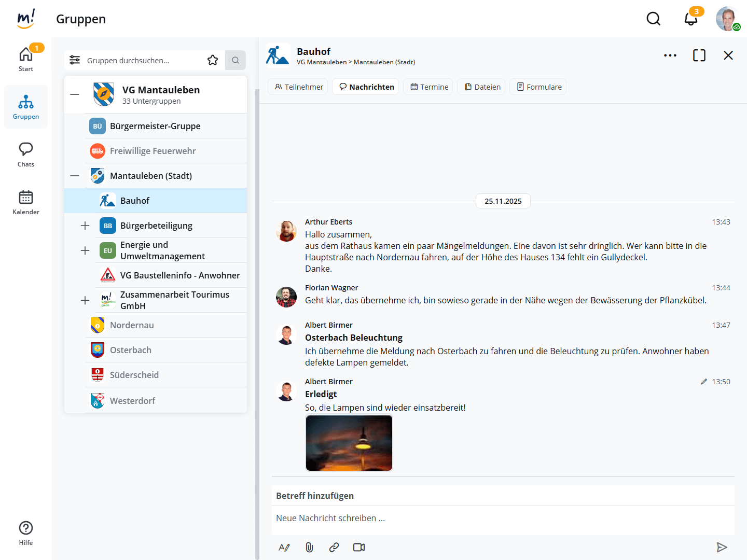Click the Betreff hinzufügen subject field
This screenshot has height=560, width=747.
click(x=502, y=496)
